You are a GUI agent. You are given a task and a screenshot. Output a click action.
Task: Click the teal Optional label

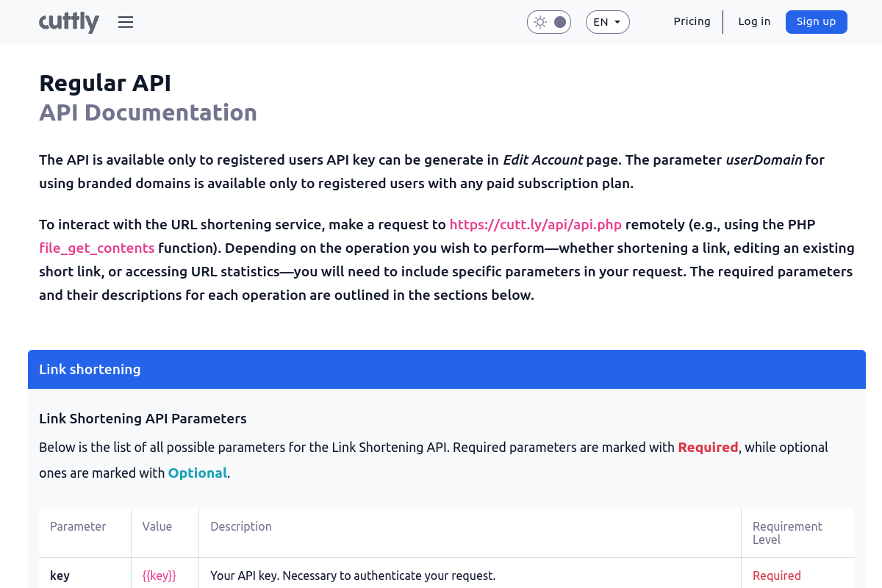pyautogui.click(x=198, y=473)
